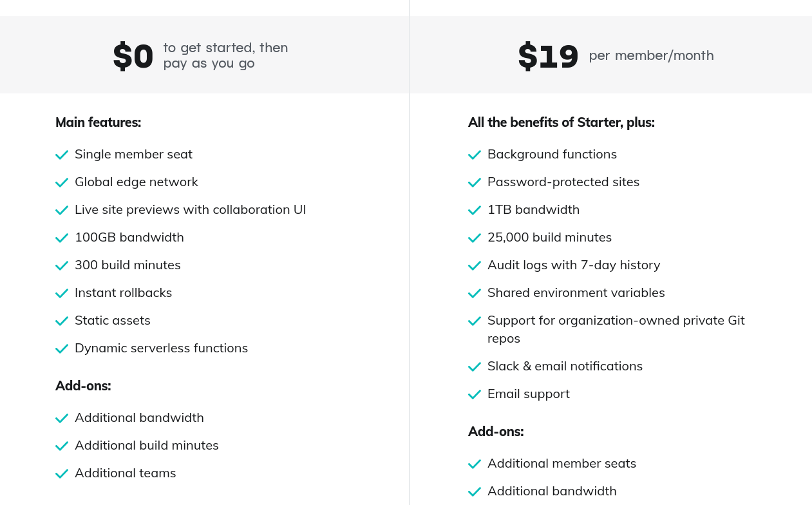Image resolution: width=812 pixels, height=505 pixels.
Task: Click the check icon next to Background functions
Action: (475, 155)
